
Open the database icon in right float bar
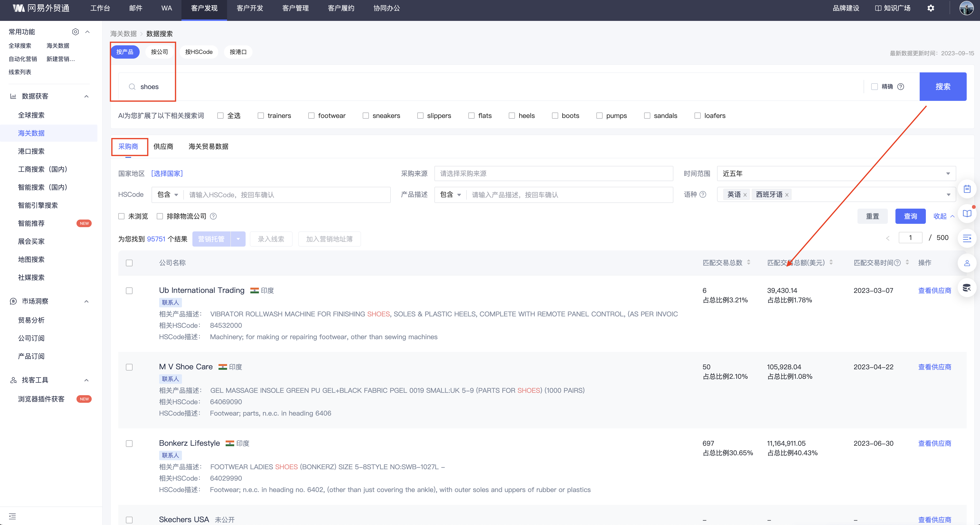[967, 288]
